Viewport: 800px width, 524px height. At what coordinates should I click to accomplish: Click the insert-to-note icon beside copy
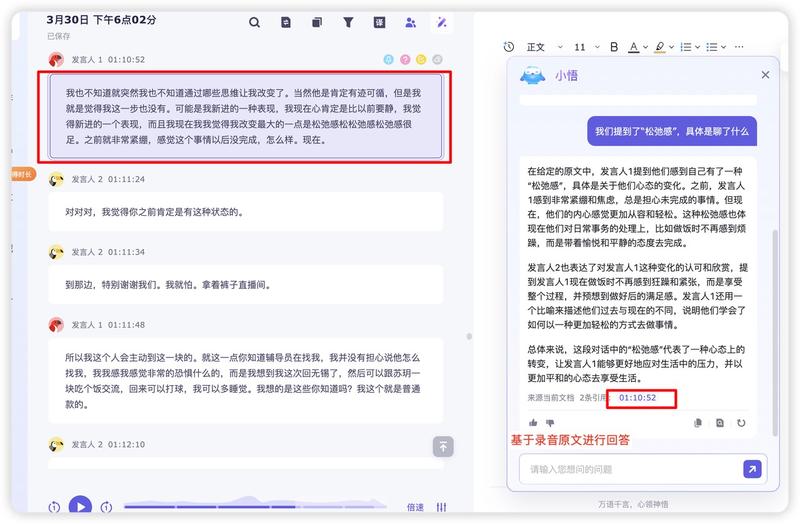[x=720, y=422]
